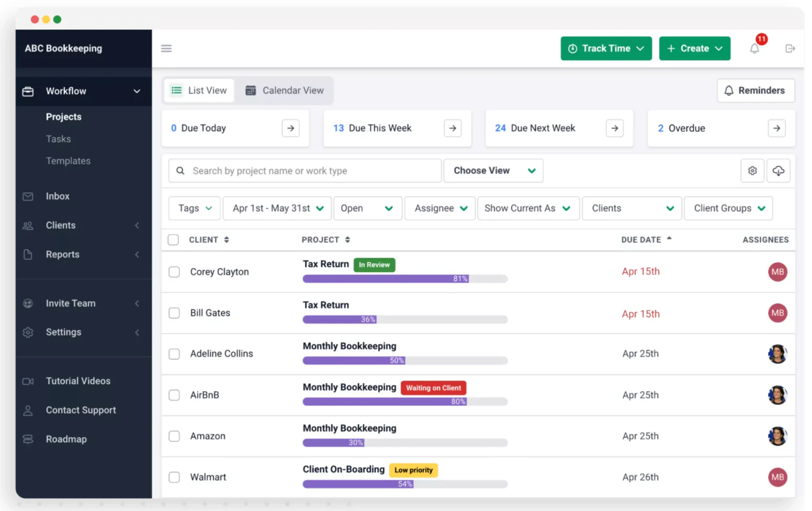Click the Reports document icon in sidebar
Image resolution: width=812 pixels, height=511 pixels.
[28, 254]
